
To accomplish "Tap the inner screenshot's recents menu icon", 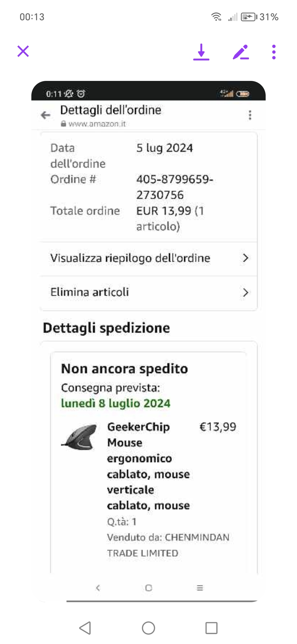I will click(x=200, y=588).
